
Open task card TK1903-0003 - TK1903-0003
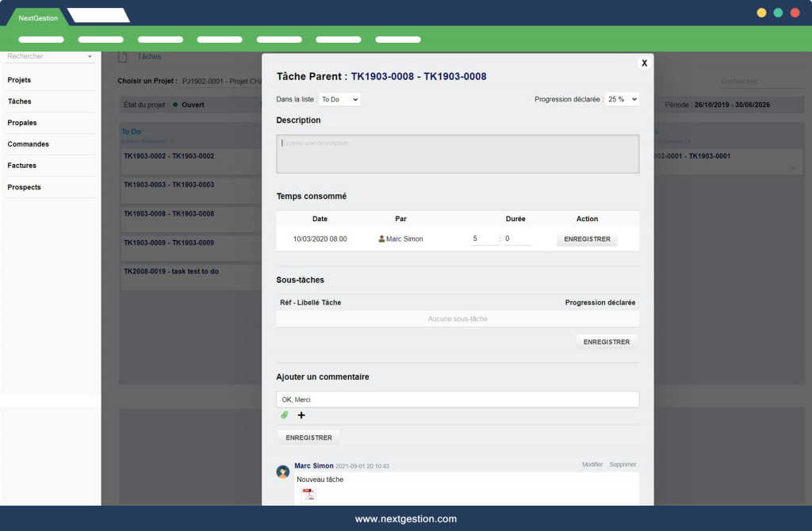tap(192, 191)
